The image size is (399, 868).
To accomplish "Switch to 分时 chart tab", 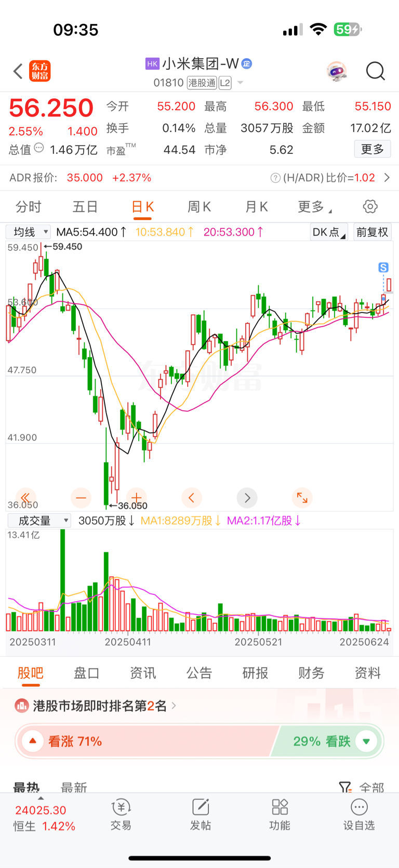I will pyautogui.click(x=29, y=207).
